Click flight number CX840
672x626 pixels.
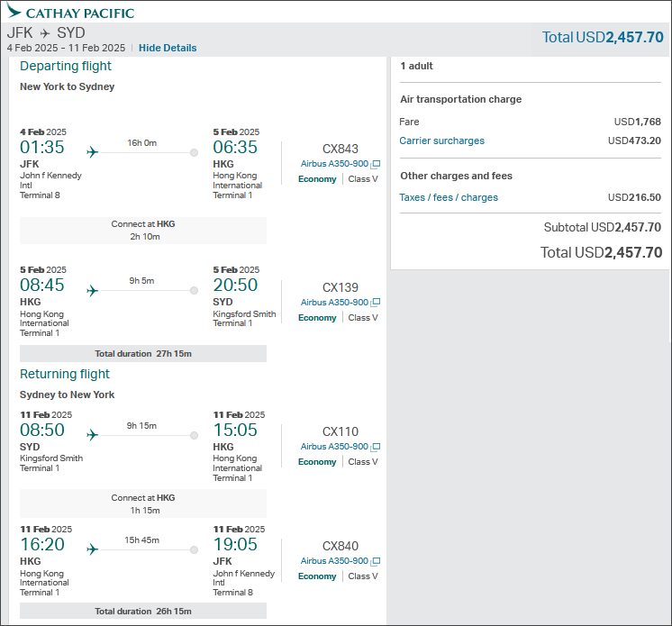click(341, 546)
